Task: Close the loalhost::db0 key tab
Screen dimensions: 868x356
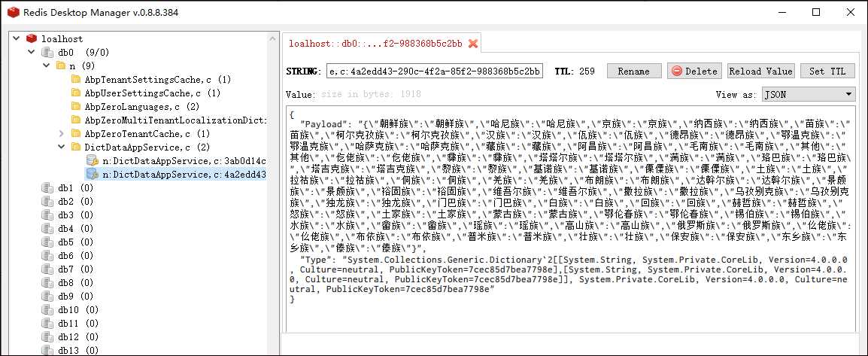Action: (473, 44)
